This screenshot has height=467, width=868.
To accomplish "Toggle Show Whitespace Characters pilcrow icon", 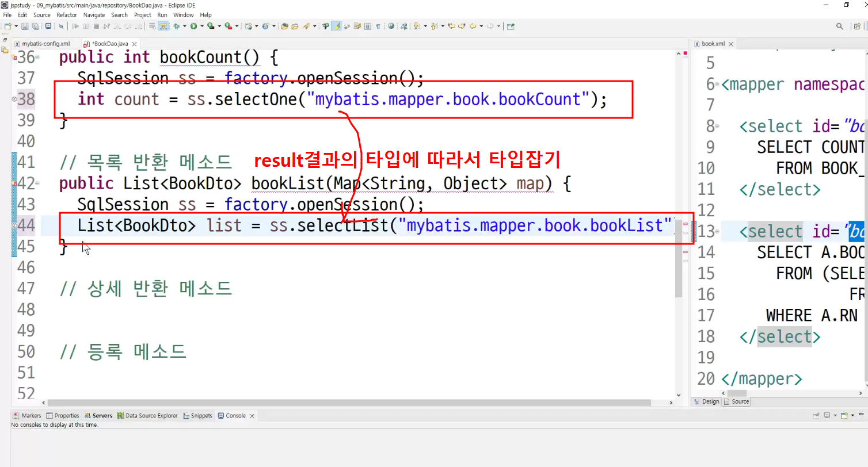I will point(378,26).
